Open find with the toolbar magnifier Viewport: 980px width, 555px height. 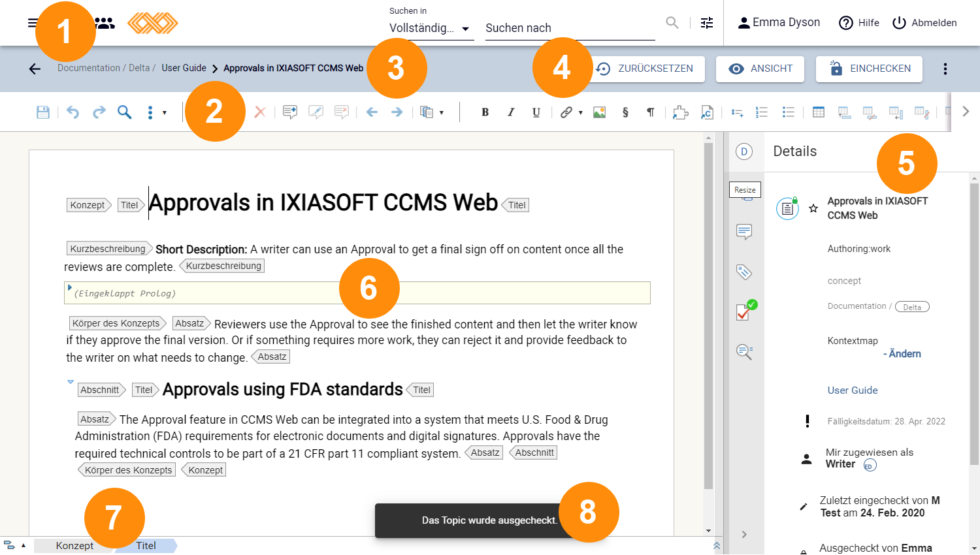[x=124, y=112]
